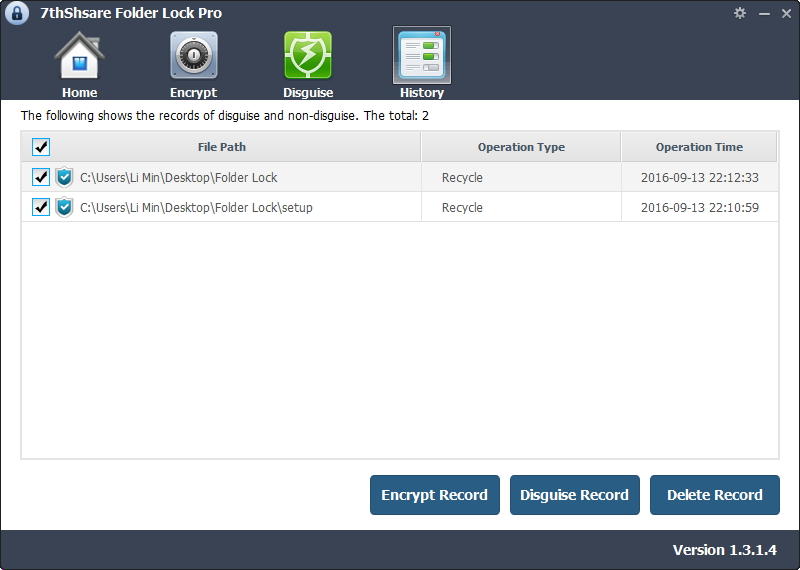Open settings gear in title bar
The image size is (800, 570).
740,13
